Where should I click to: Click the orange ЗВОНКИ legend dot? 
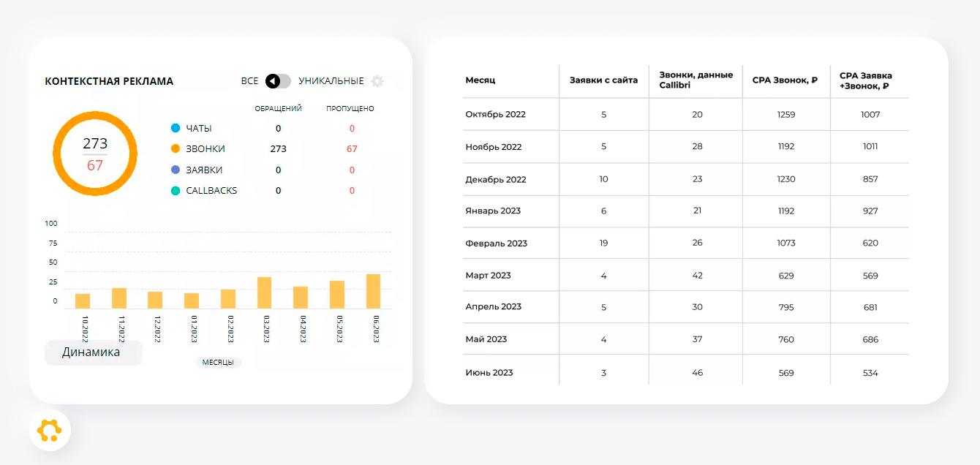click(x=176, y=148)
